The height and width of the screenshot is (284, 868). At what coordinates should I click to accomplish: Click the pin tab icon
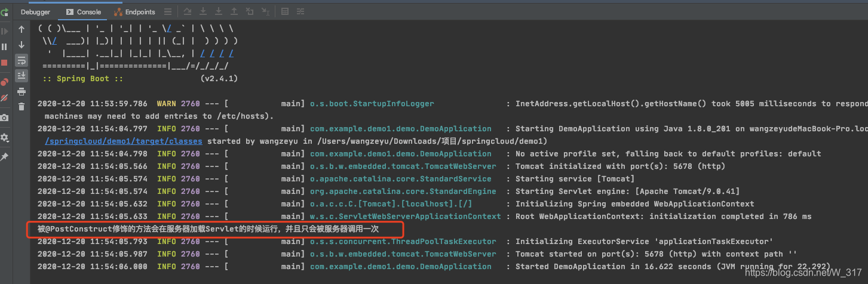(x=4, y=157)
